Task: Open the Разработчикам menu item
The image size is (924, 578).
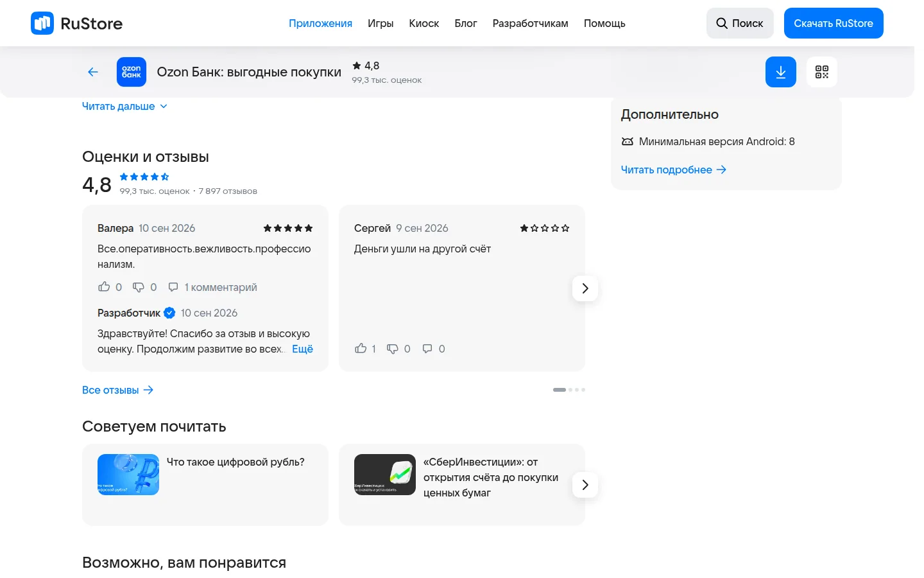Action: pos(531,23)
